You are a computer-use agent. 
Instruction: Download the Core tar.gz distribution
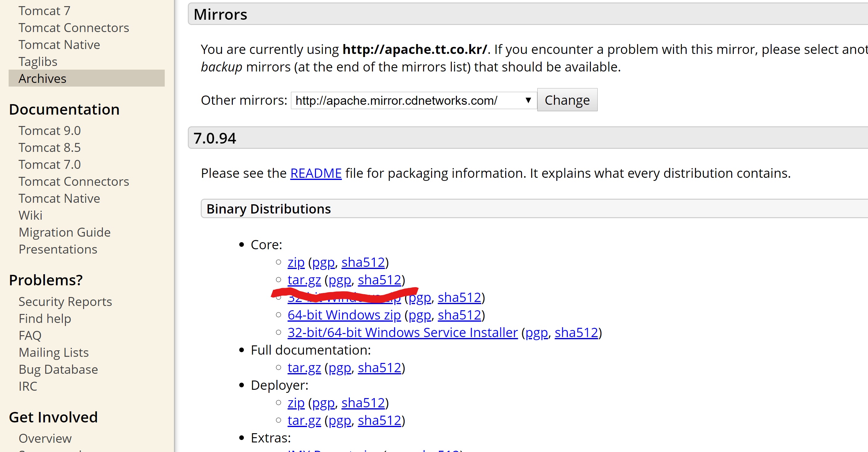point(304,280)
